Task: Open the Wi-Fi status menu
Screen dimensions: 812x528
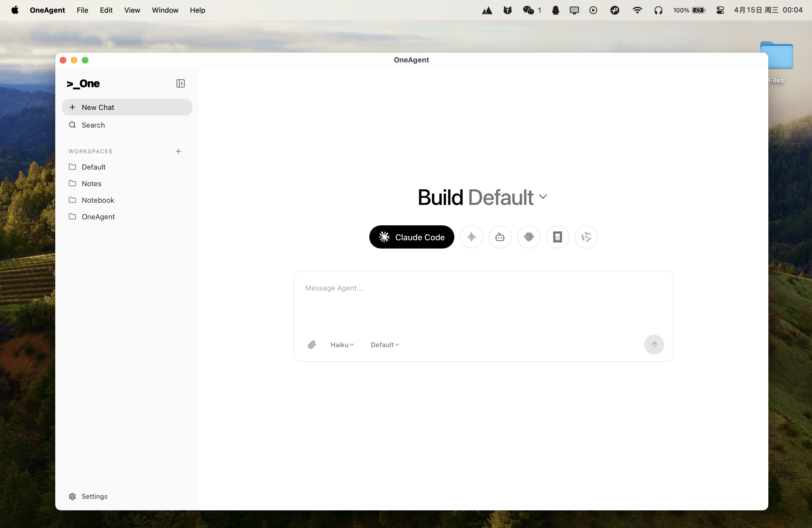Action: click(637, 10)
